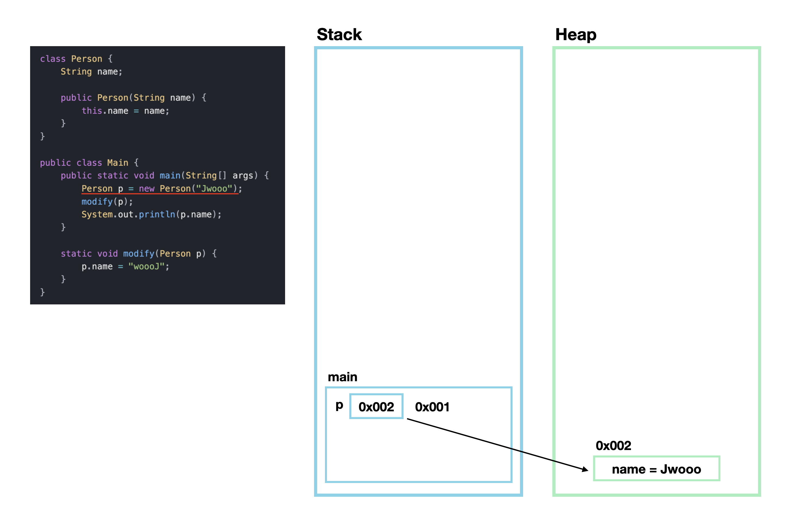Click the modify(p); call in main

[x=107, y=202]
